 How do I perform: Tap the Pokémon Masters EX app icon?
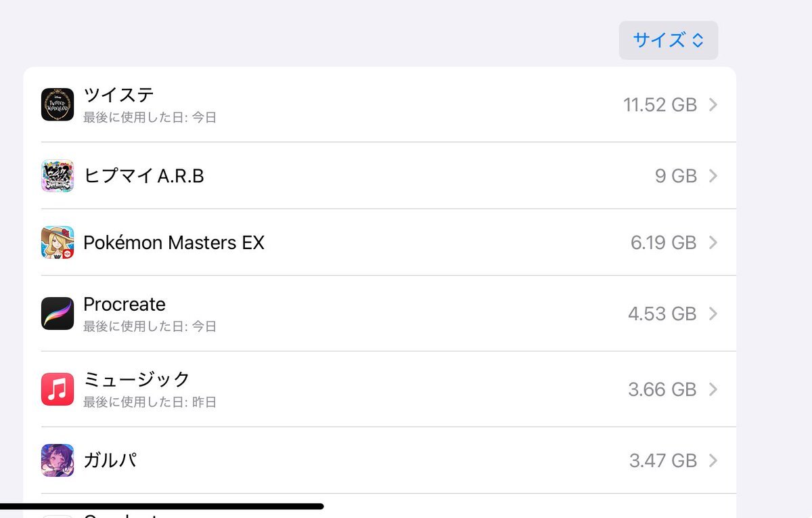[x=58, y=242]
